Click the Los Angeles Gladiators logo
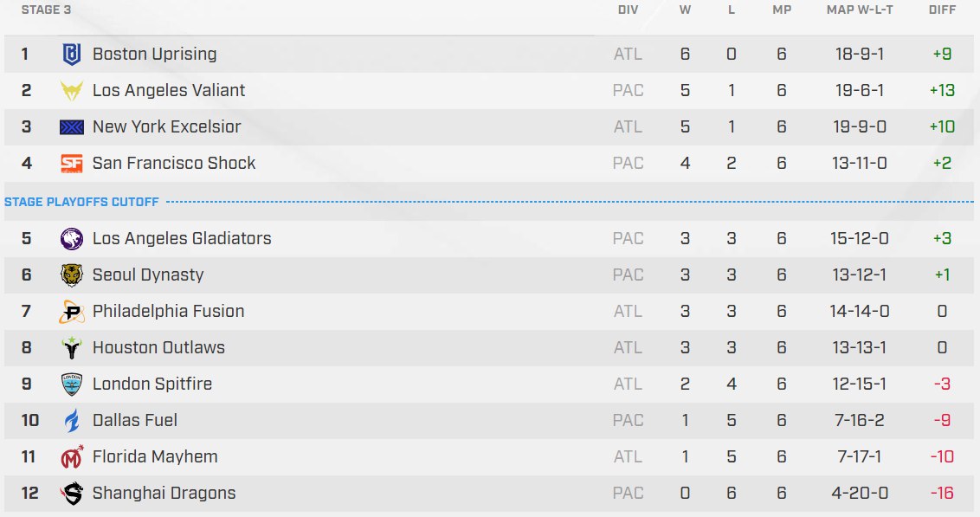980x517 pixels. pyautogui.click(x=71, y=239)
